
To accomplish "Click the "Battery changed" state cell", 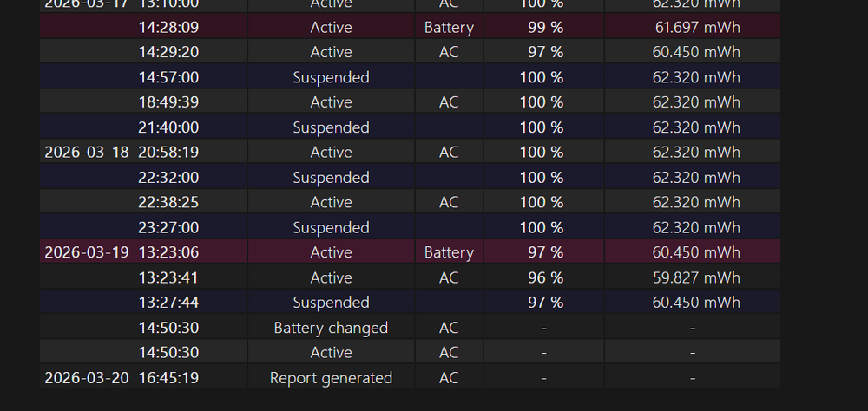I will (x=331, y=328).
